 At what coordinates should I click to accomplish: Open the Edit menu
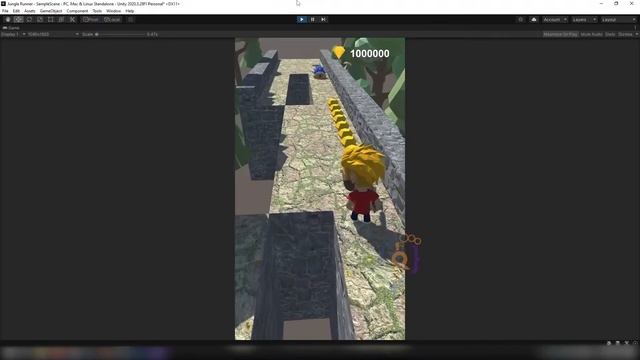pos(16,11)
